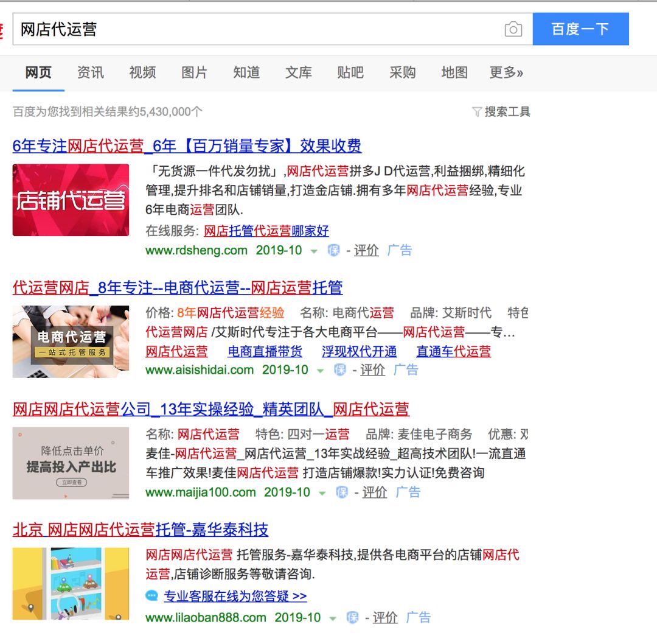
Task: Visit the www.aisishidai.com URL
Action: [x=200, y=370]
